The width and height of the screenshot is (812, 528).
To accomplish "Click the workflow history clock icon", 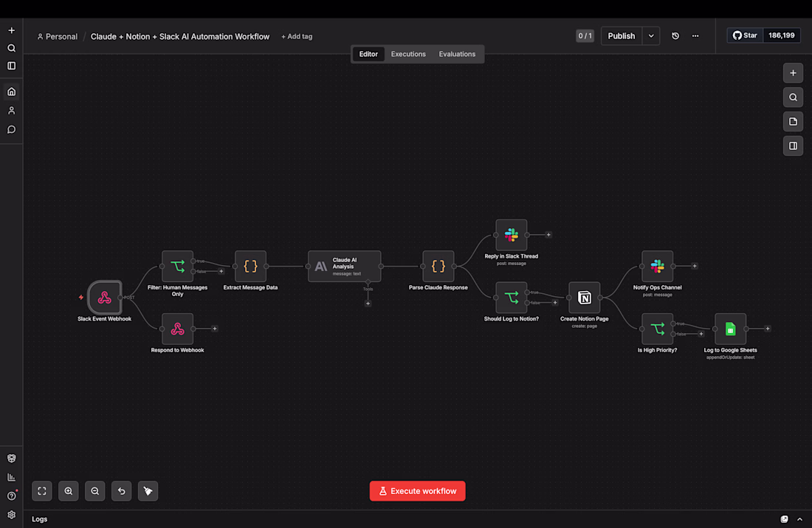I will (675, 35).
